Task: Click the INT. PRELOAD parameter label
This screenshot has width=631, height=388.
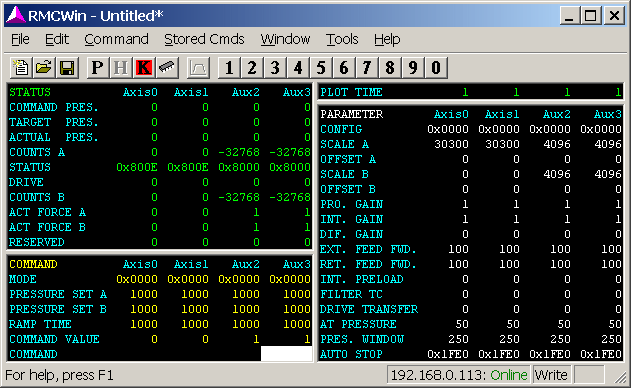Action: [362, 279]
